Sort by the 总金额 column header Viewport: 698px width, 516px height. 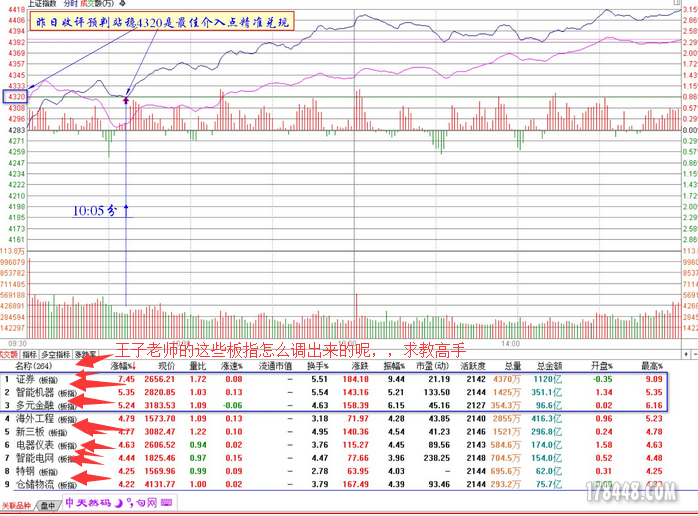click(x=549, y=366)
